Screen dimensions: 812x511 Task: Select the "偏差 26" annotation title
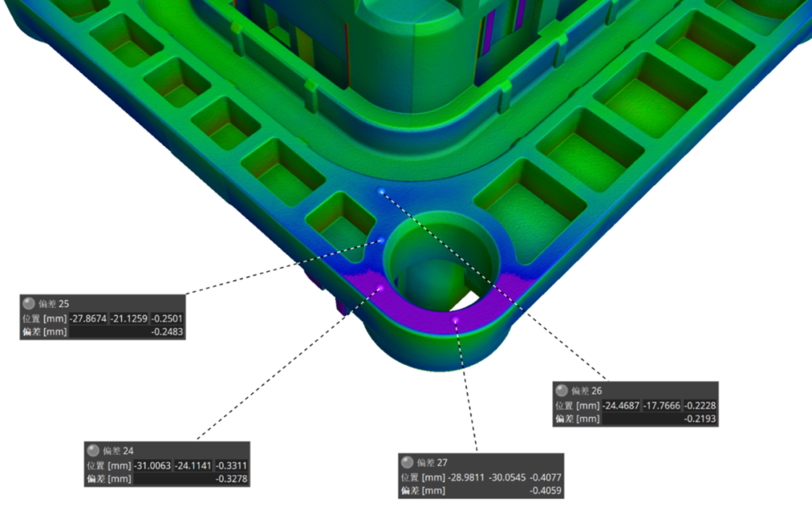point(586,391)
